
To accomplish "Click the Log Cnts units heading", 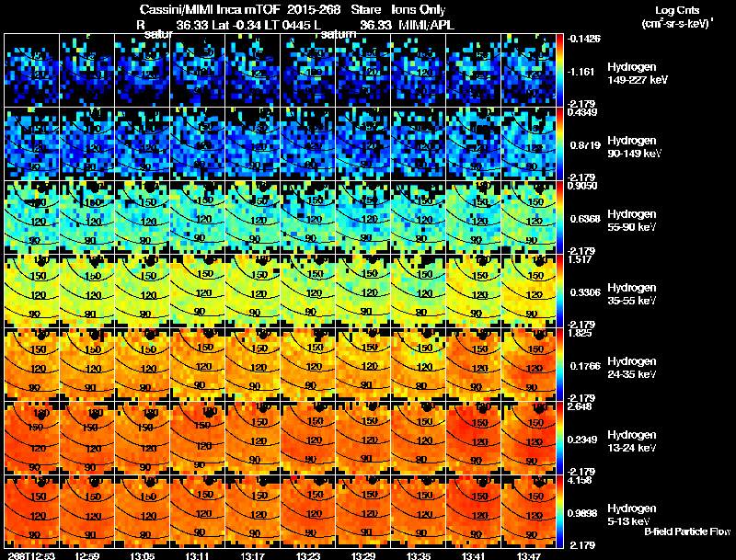I will click(x=677, y=17).
